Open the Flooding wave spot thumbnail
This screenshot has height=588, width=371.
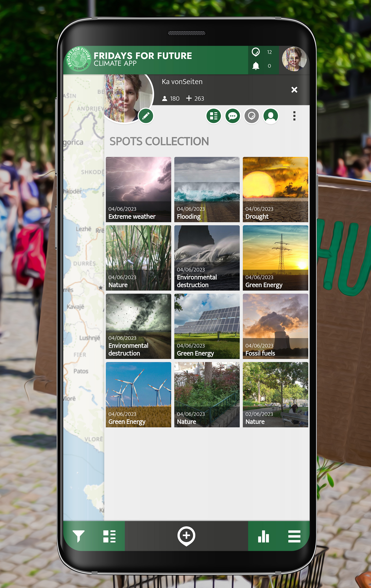click(207, 189)
